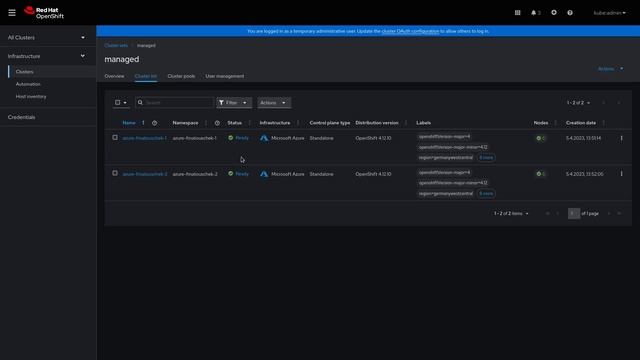Open the bottom 1-2 of 2 items dropdown

[511, 213]
